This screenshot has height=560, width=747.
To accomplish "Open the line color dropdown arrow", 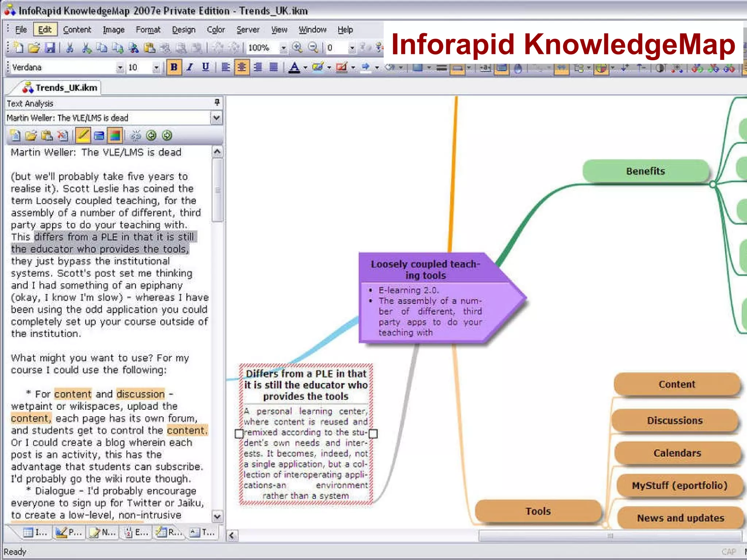I will pyautogui.click(x=353, y=68).
